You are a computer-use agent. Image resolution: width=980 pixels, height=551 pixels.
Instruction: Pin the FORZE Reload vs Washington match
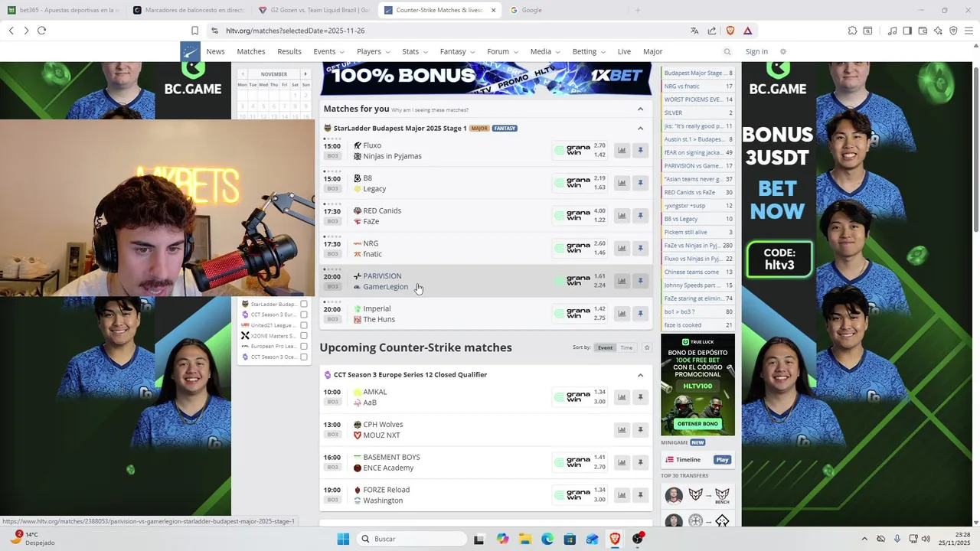(641, 495)
